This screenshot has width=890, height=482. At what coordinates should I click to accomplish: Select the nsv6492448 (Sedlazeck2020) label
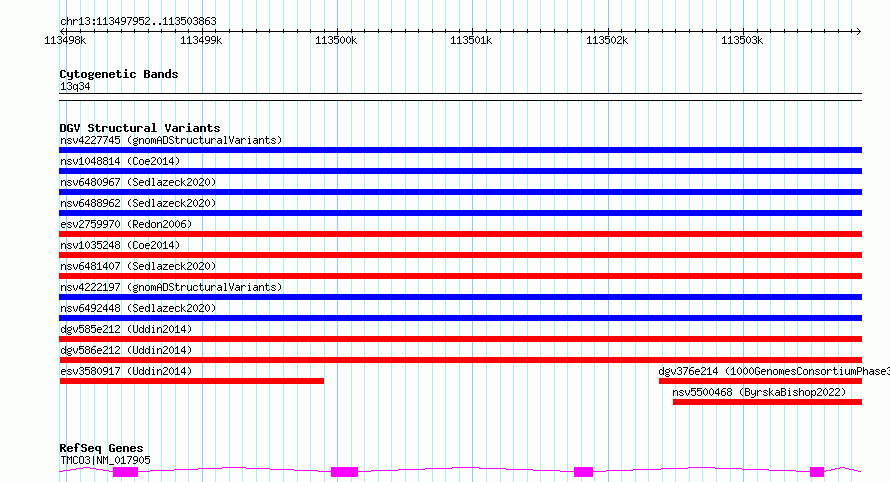tap(138, 308)
